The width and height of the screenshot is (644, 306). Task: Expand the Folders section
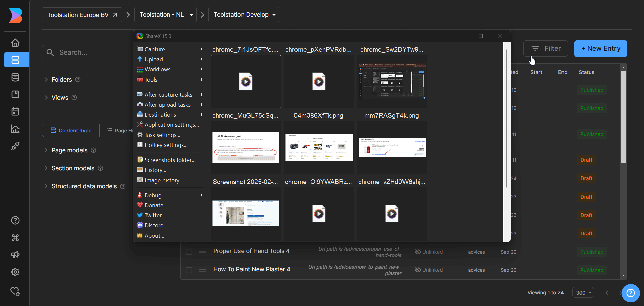pyautogui.click(x=62, y=79)
